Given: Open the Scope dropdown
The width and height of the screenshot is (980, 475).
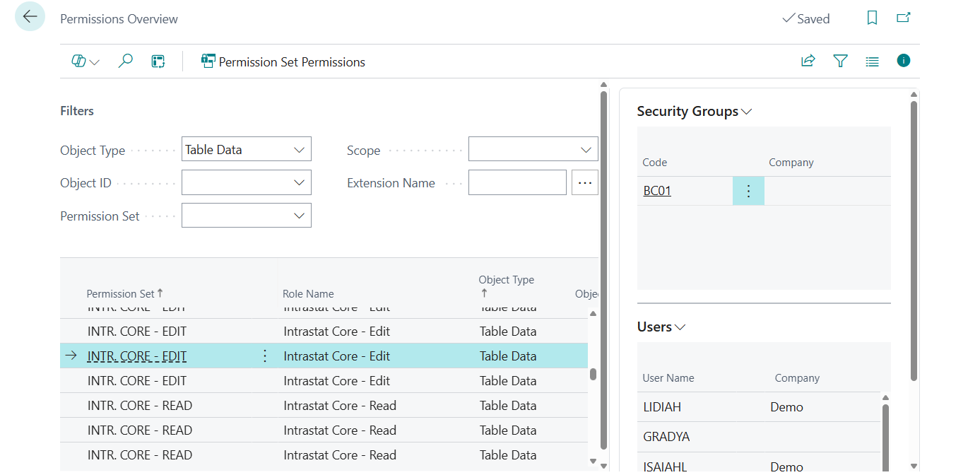Looking at the screenshot, I should click(585, 148).
